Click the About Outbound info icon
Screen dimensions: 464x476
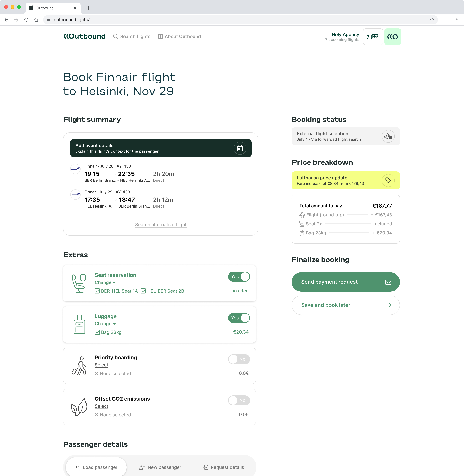click(160, 36)
